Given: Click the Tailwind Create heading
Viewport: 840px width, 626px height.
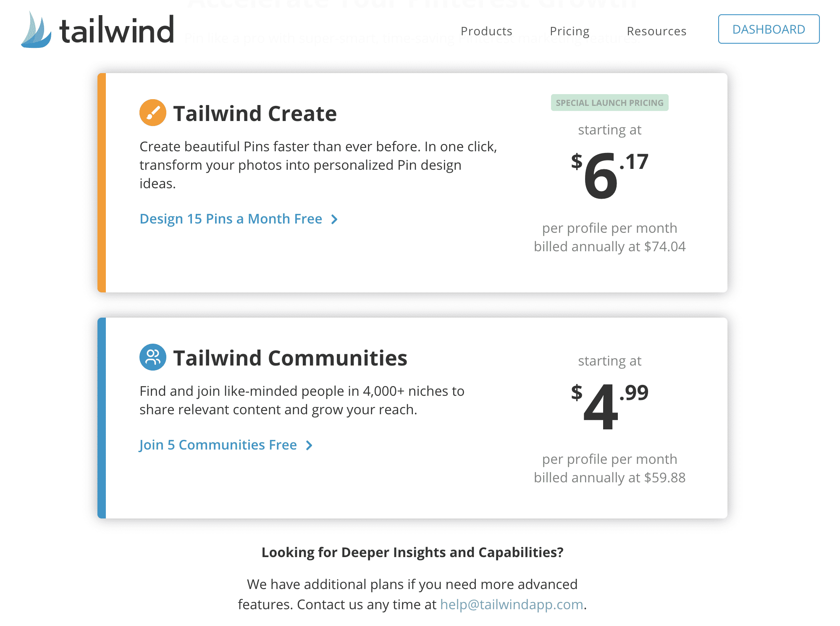Looking at the screenshot, I should 255,113.
